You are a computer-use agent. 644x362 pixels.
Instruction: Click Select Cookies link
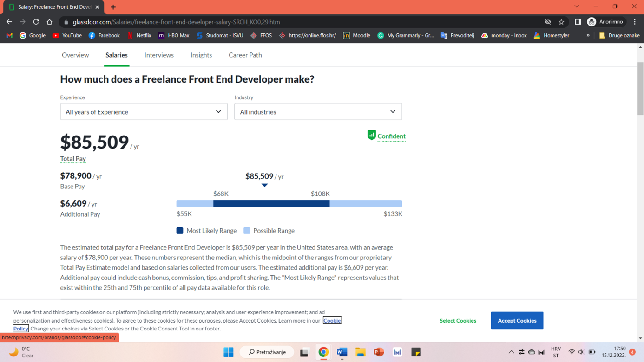458,321
